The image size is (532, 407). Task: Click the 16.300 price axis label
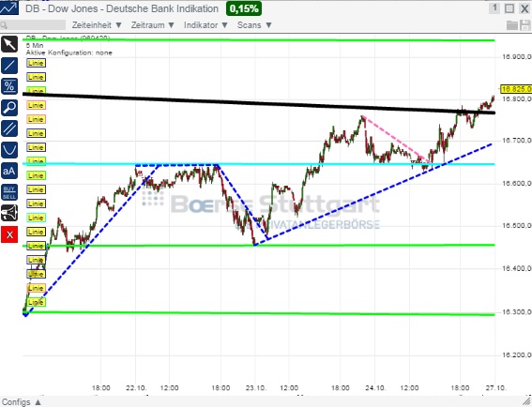517,311
